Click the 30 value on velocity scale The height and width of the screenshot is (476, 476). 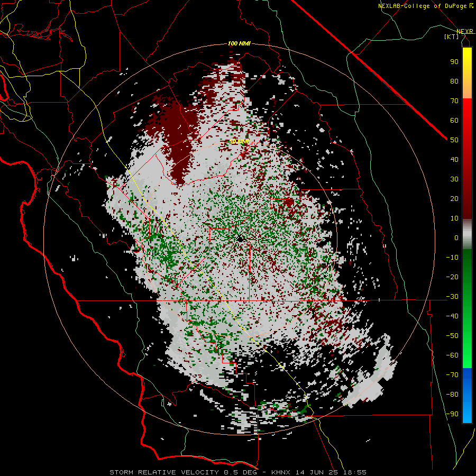coord(454,179)
